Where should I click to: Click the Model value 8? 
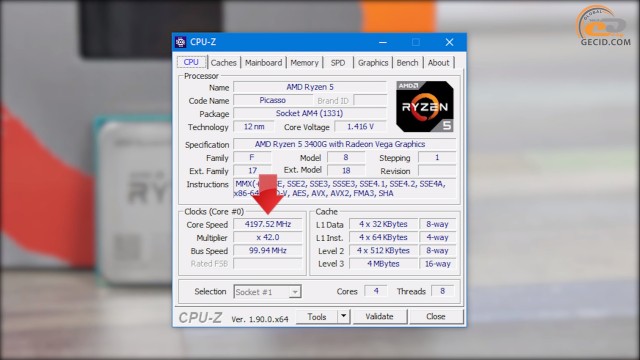point(346,157)
